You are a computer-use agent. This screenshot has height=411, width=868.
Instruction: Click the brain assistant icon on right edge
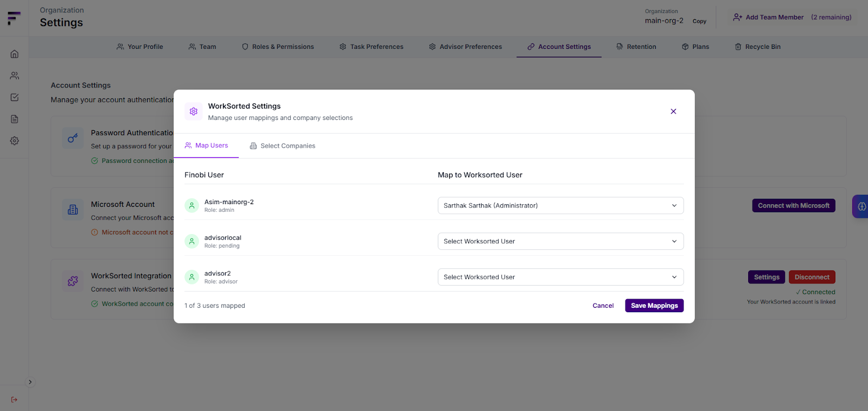pyautogui.click(x=861, y=206)
